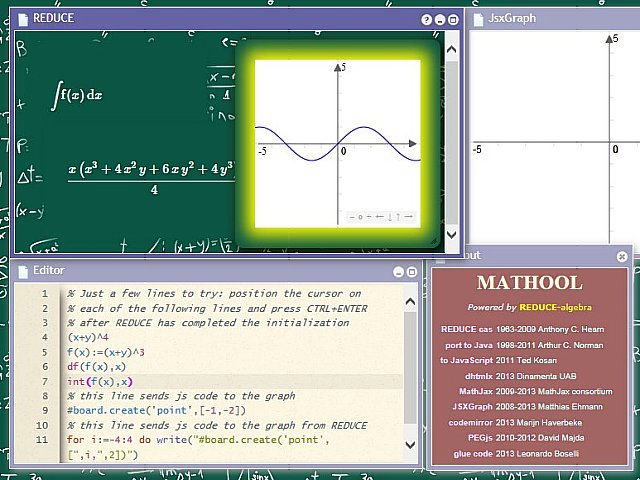Click the JsxGraph window document icon
Image resolution: width=640 pixels, height=480 pixels.
[x=478, y=19]
